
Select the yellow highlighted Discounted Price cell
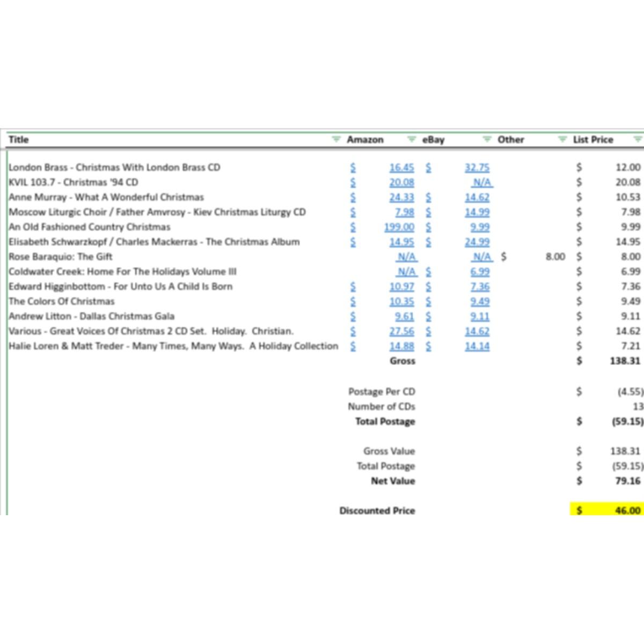(x=606, y=510)
